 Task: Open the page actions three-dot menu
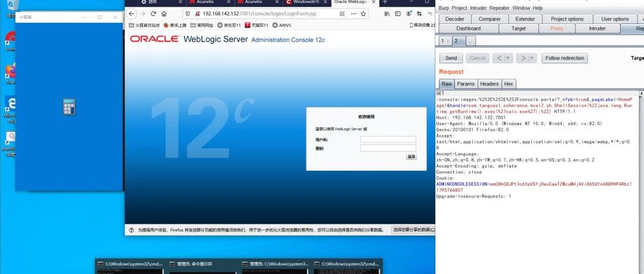point(354,14)
